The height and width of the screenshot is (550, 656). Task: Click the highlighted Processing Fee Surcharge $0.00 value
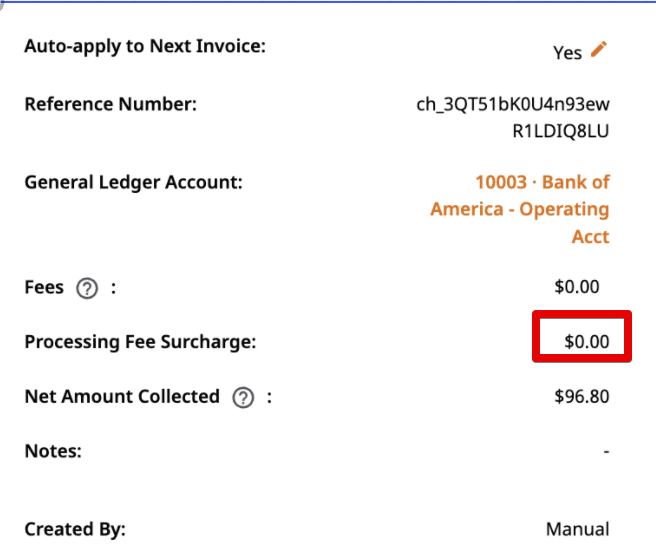(x=587, y=342)
